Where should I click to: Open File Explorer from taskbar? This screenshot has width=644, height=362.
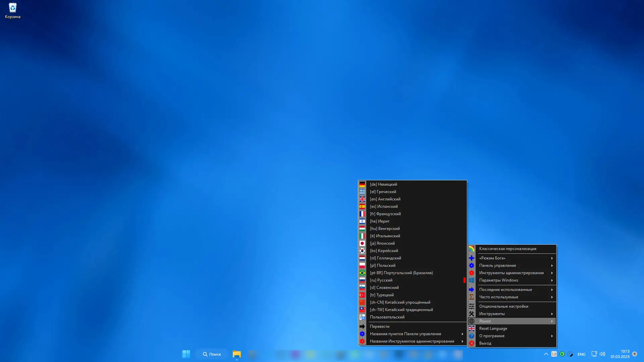click(x=237, y=354)
